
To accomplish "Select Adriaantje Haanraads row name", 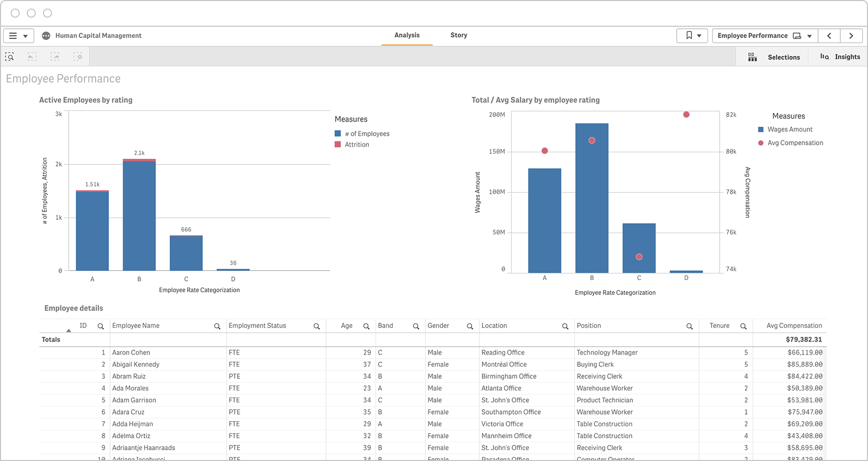I will pos(144,448).
